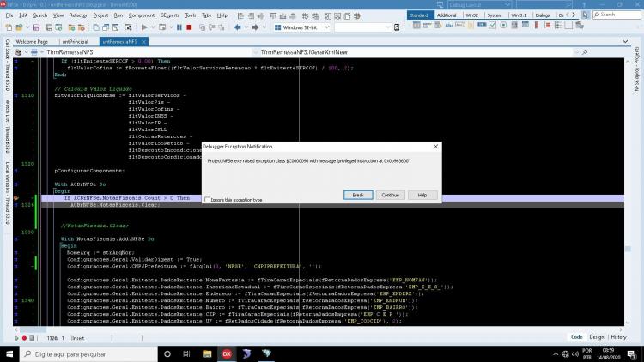
Task: Click the IDE Search input field
Action: 617,15
